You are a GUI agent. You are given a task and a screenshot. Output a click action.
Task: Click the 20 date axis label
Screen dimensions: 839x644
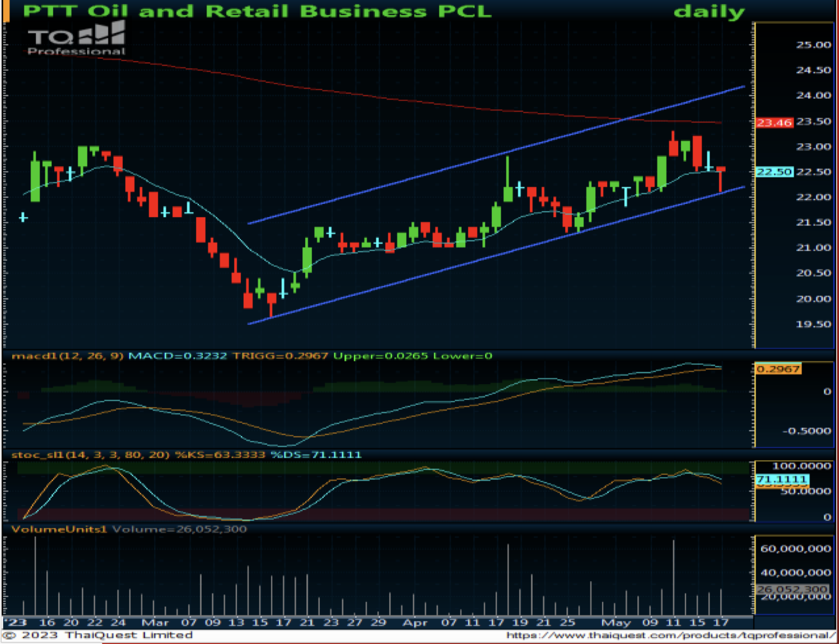[x=71, y=623]
